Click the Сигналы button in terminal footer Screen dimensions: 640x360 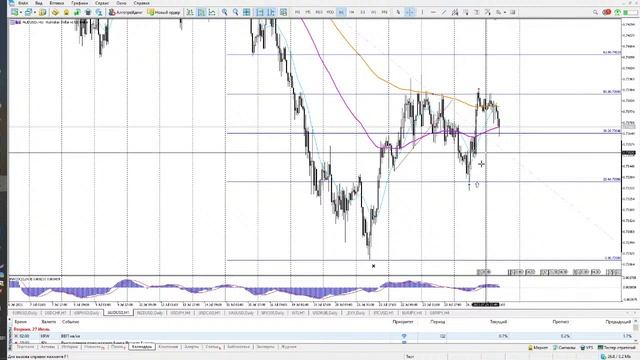click(564, 347)
